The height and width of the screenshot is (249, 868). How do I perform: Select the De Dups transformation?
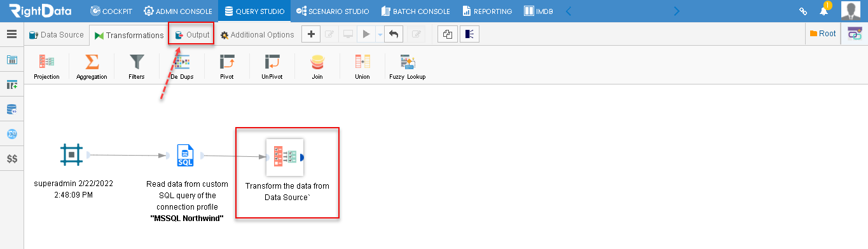point(182,62)
